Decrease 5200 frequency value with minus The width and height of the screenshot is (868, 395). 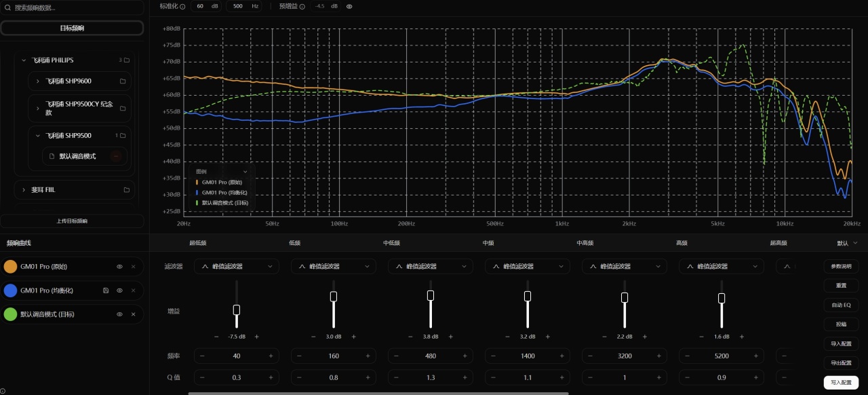coord(687,356)
